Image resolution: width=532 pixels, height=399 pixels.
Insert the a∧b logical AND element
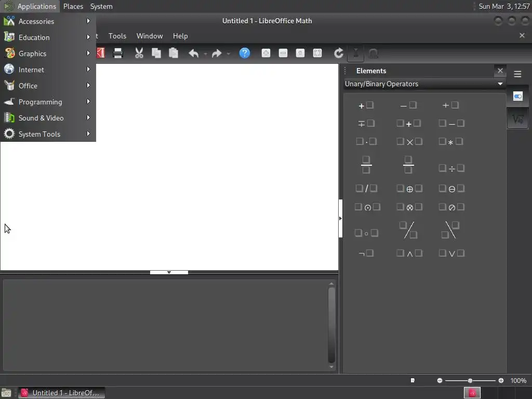click(x=409, y=253)
